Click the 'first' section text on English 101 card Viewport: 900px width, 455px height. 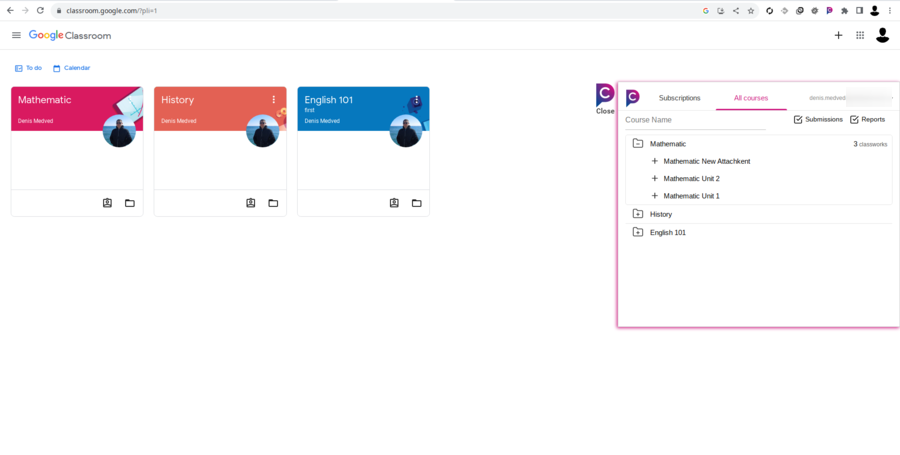point(309,110)
